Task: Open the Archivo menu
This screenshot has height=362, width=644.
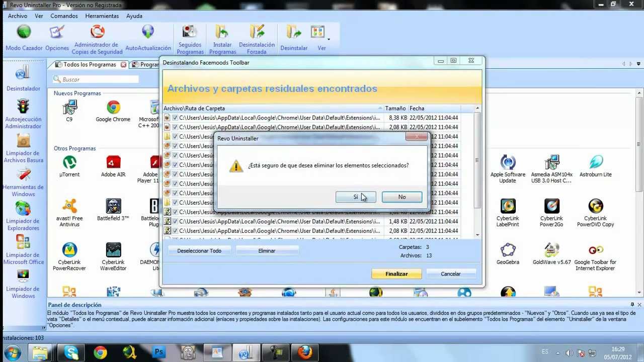Action: pyautogui.click(x=18, y=16)
